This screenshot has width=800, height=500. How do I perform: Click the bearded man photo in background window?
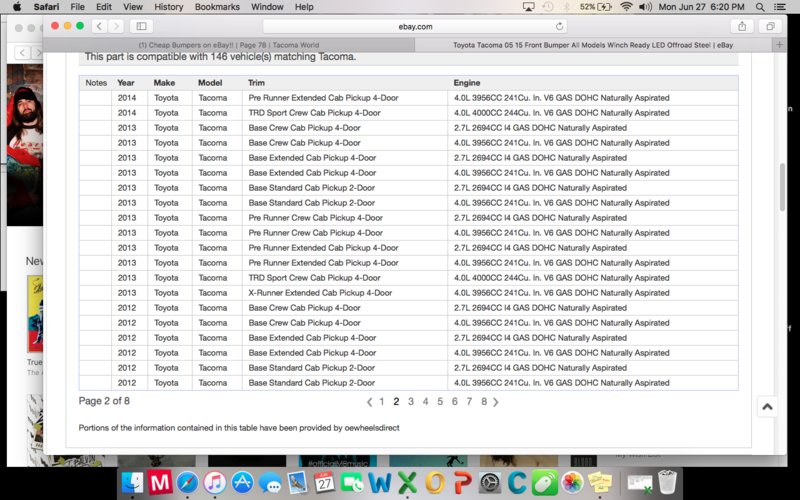(24, 145)
